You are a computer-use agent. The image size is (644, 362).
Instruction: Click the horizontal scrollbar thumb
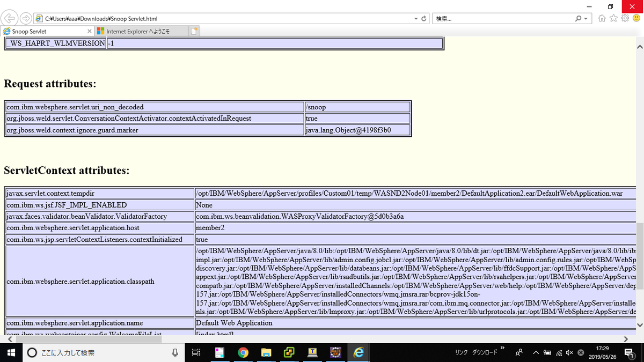point(89,339)
